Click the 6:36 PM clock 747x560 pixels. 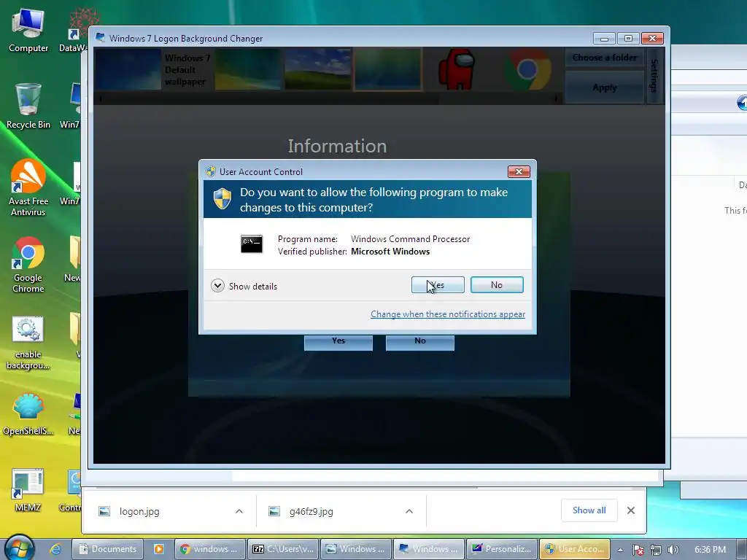tap(710, 550)
